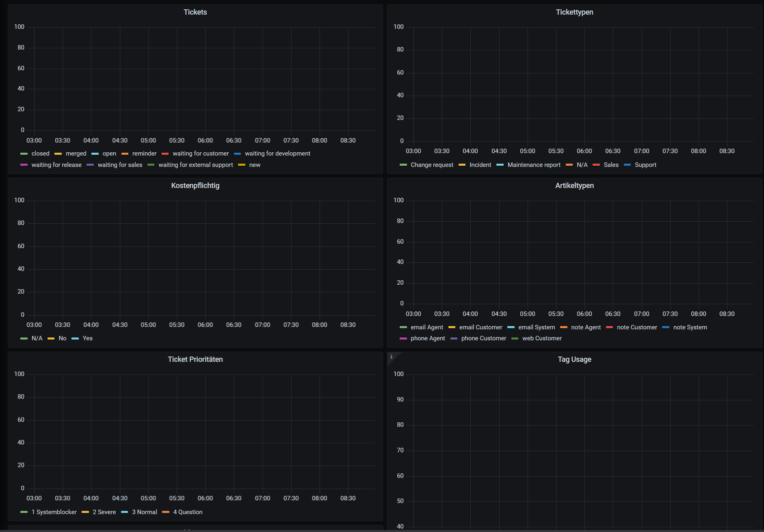Hide the phone Agent series

(x=427, y=338)
